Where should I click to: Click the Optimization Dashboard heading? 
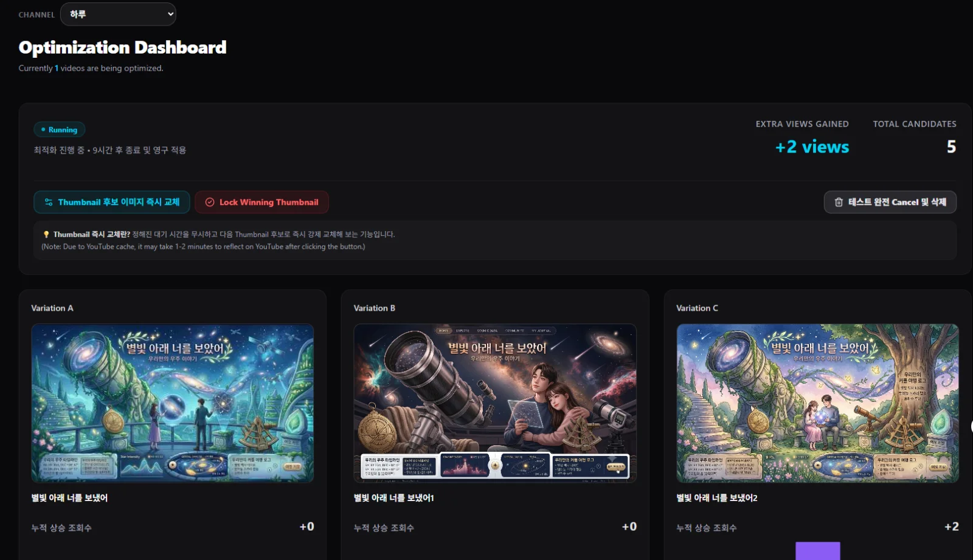[x=122, y=47]
